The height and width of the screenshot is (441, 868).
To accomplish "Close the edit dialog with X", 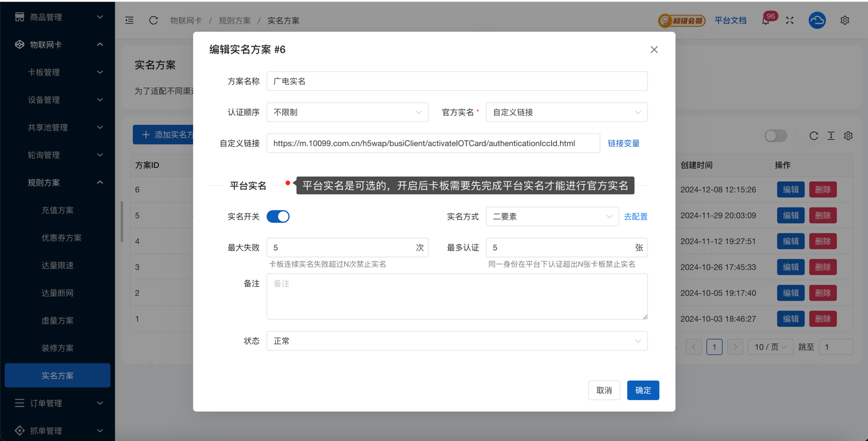I will (654, 49).
